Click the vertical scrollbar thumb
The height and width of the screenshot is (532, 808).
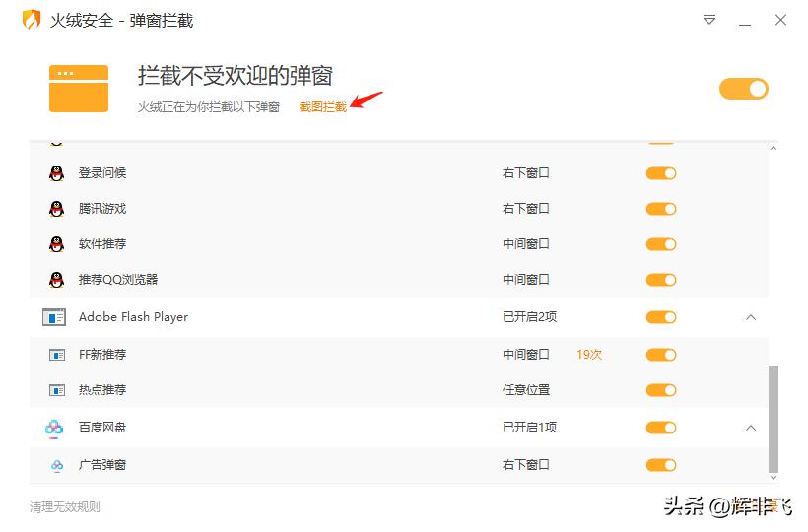pyautogui.click(x=773, y=419)
